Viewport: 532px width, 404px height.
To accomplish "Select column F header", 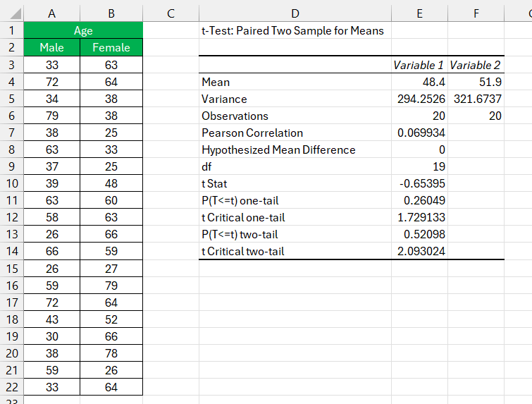I will (x=476, y=13).
